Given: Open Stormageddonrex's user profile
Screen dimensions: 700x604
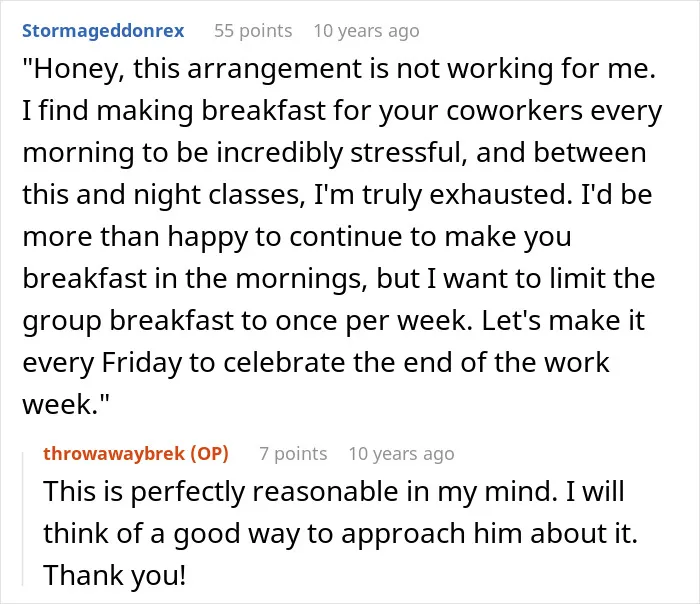Looking at the screenshot, I should point(103,31).
